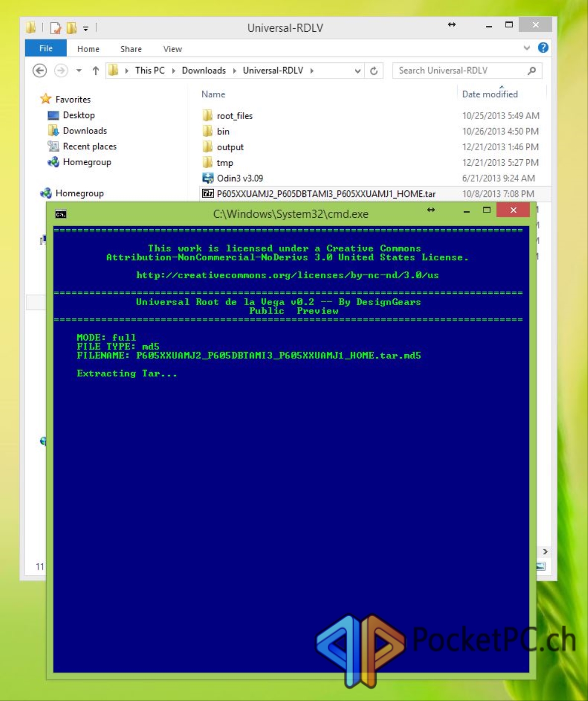Image resolution: width=588 pixels, height=701 pixels.
Task: Click the Properties quick access icon
Action: click(x=56, y=28)
